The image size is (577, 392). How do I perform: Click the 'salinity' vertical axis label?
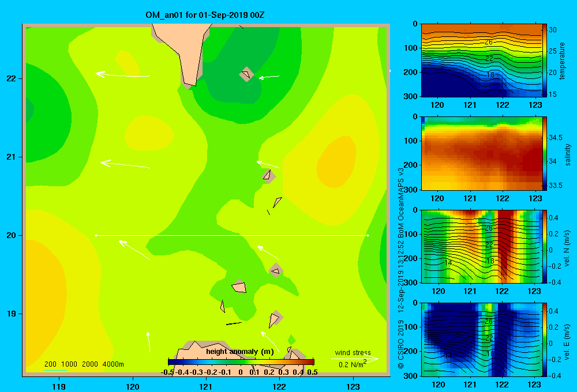pos(568,154)
